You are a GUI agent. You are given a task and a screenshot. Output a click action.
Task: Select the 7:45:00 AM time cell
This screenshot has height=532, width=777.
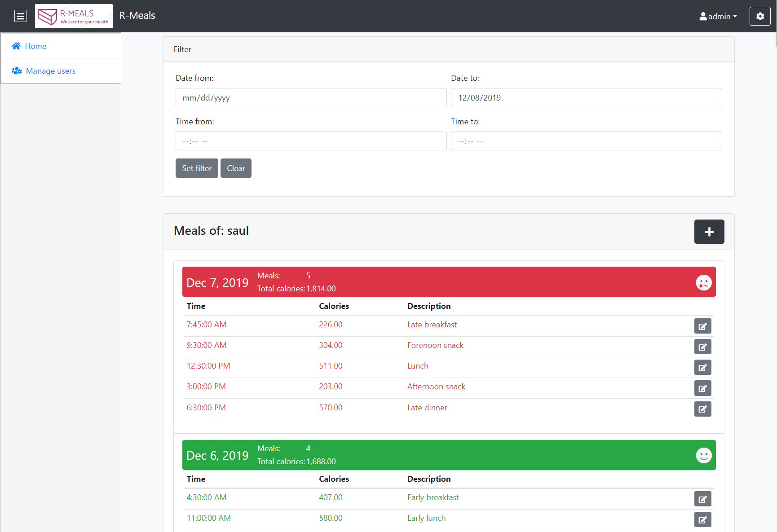point(207,325)
